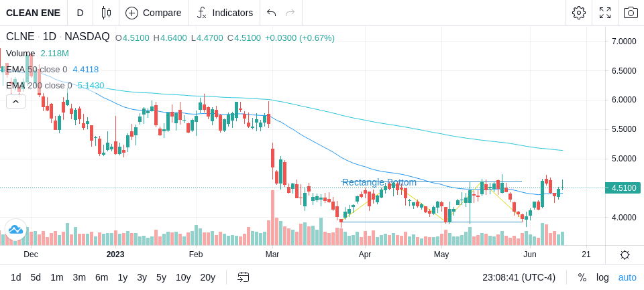Open the CLEAN ENE symbol search
This screenshot has height=290, width=644.
coord(34,13)
